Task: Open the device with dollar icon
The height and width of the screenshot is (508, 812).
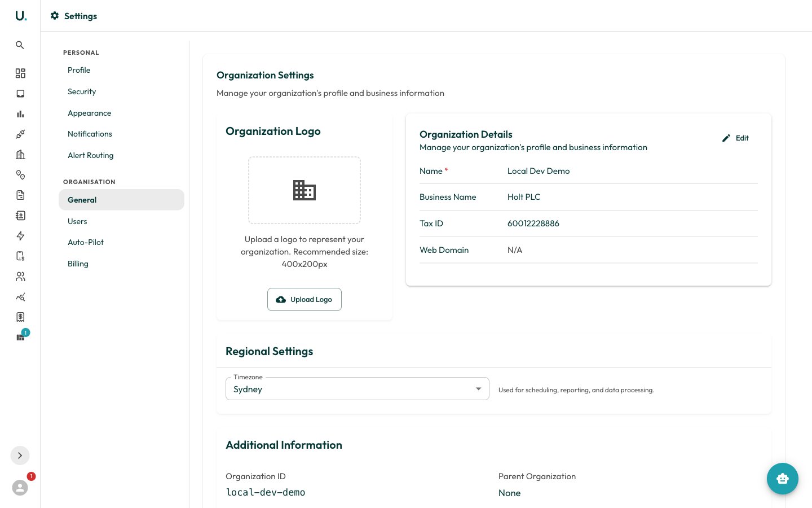Action: 20,256
